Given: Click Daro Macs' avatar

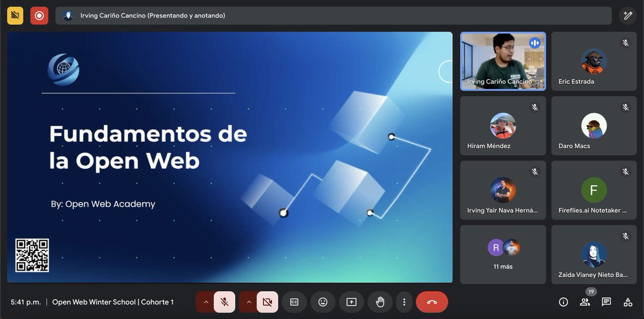Looking at the screenshot, I should point(594,126).
